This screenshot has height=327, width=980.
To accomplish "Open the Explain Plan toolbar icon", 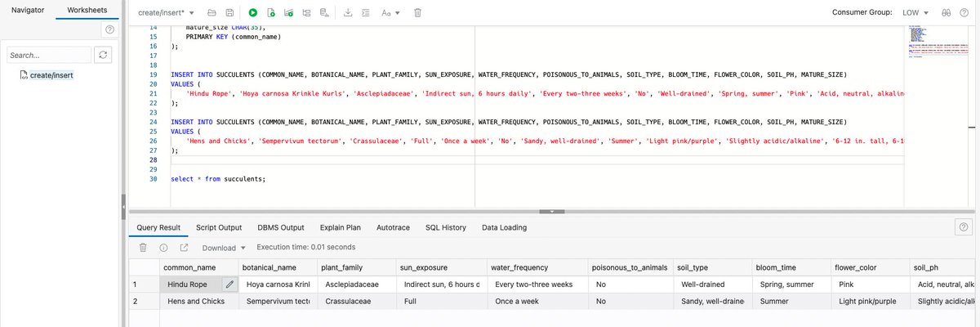I will point(307,13).
